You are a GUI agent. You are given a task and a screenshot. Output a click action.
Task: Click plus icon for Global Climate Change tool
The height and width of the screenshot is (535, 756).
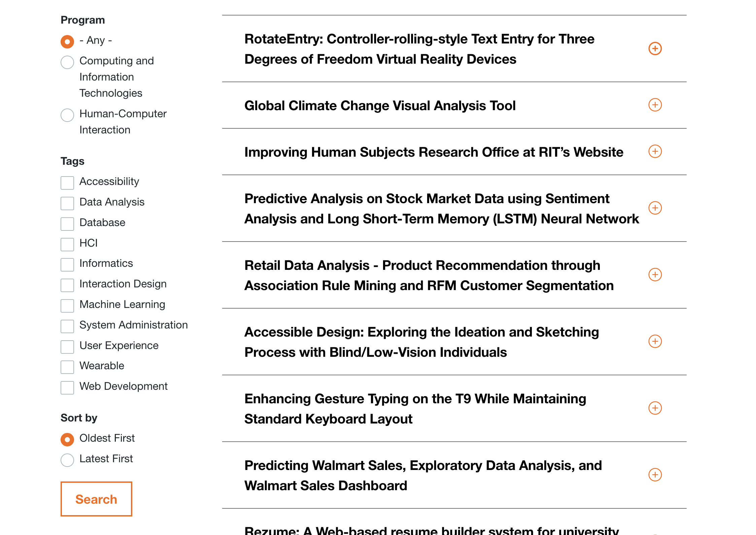655,105
